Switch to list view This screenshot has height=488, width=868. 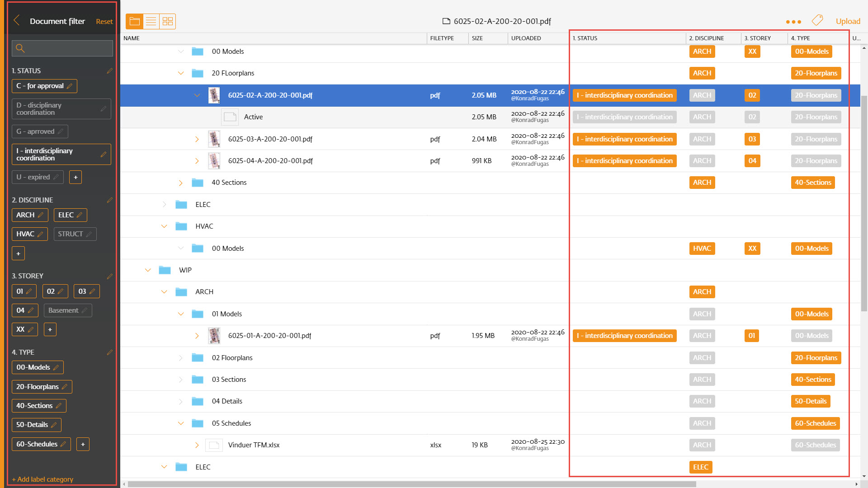(x=151, y=21)
